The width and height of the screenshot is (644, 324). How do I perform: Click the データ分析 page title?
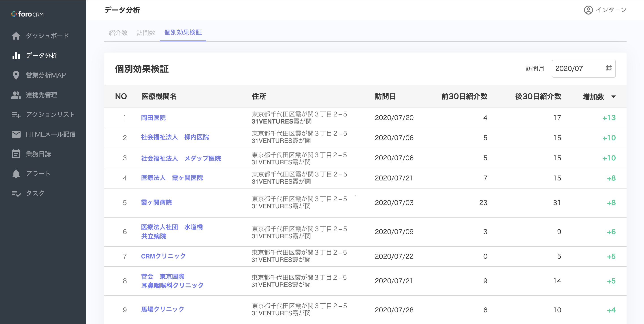(122, 10)
